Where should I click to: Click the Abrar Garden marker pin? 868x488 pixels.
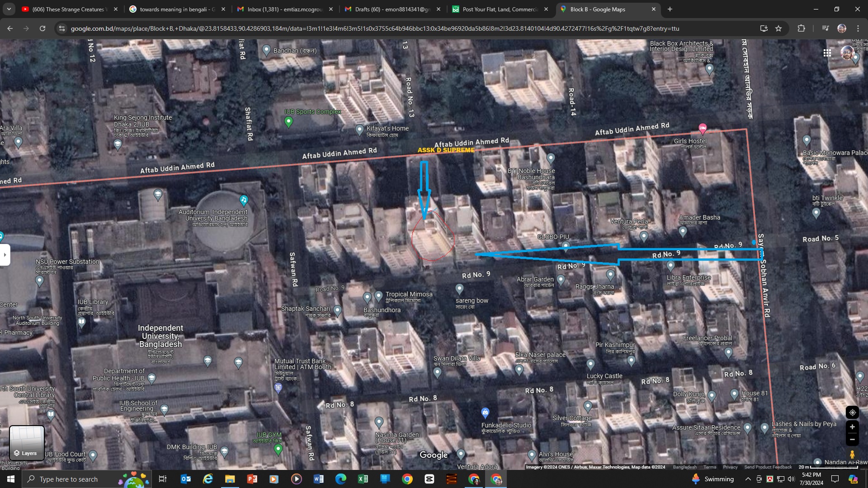[x=561, y=280]
